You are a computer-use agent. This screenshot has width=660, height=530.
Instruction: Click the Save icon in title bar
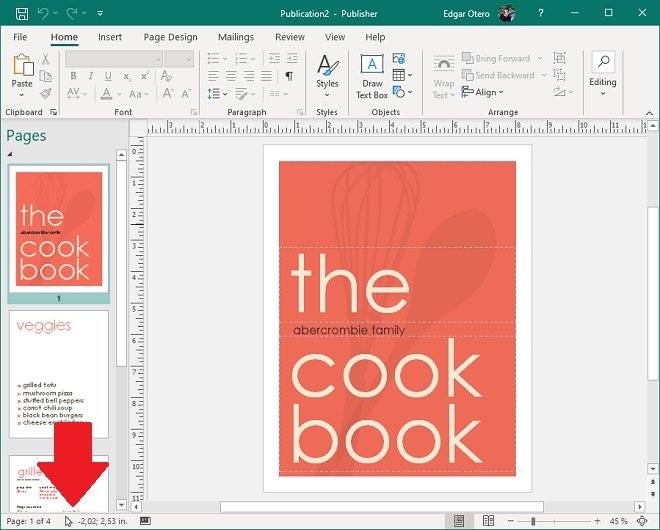pyautogui.click(x=22, y=13)
